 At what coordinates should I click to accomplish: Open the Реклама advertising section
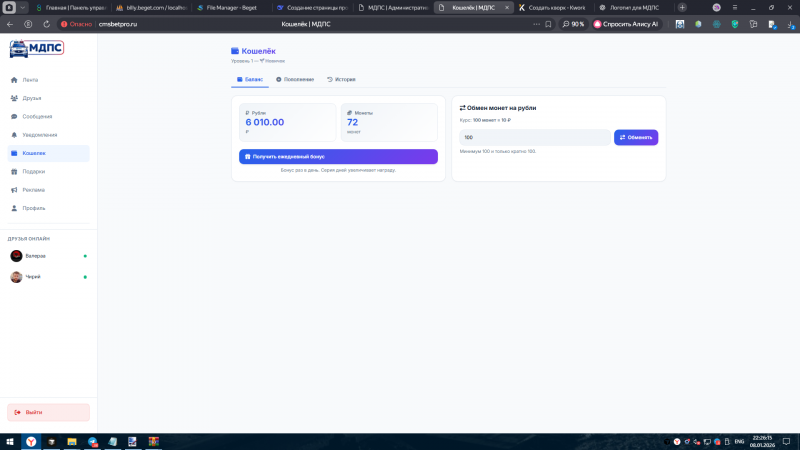tap(48, 190)
